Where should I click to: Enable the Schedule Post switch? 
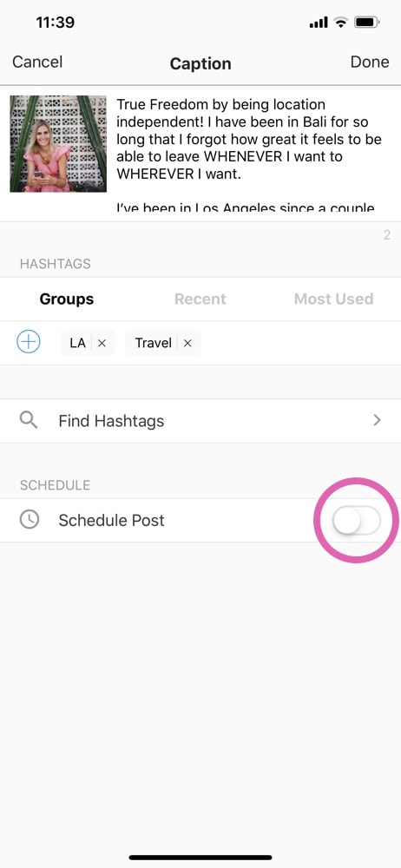[x=356, y=520]
